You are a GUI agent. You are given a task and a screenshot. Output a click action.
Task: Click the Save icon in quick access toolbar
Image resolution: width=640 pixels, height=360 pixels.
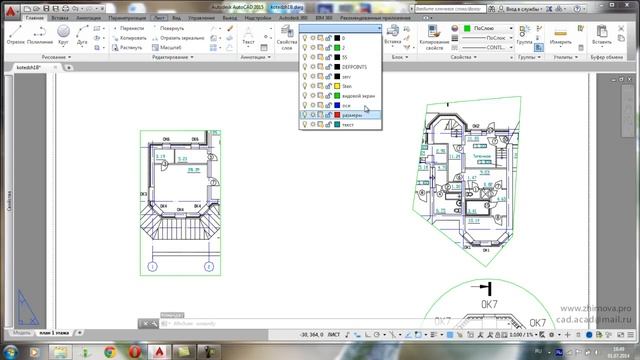[x=46, y=9]
